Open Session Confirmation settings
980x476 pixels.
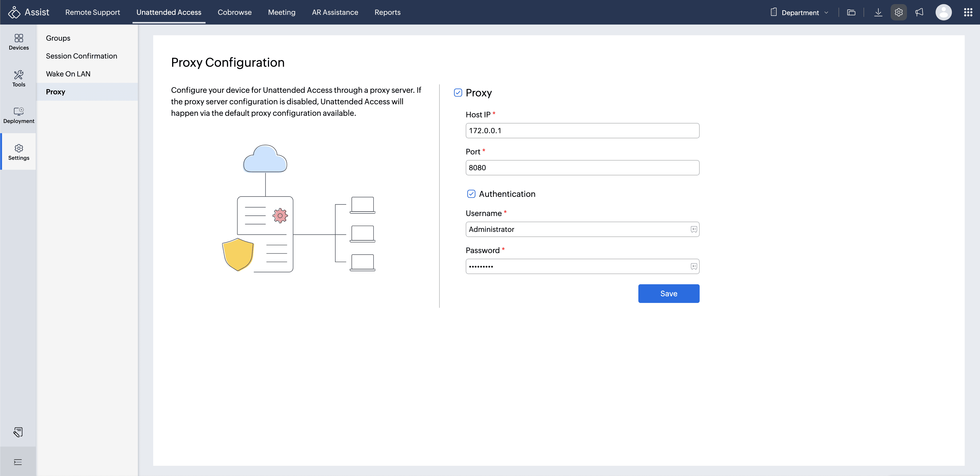81,56
